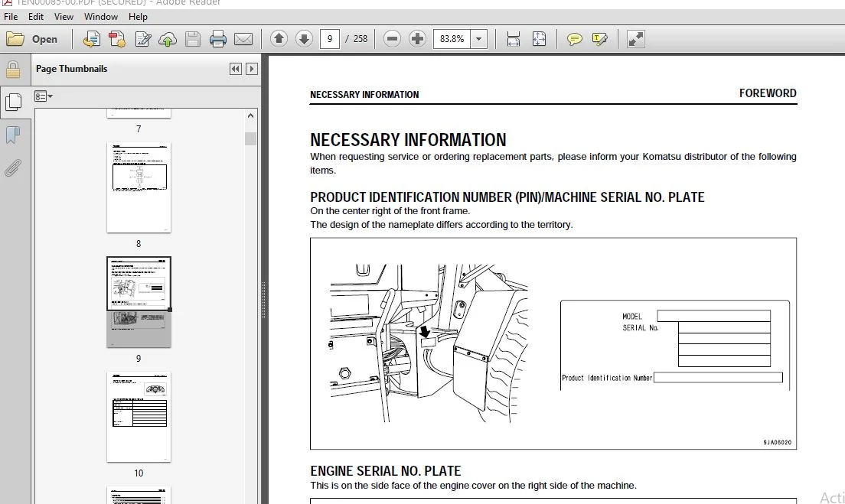Click the thumbnails scrollbar handle
The image size is (845, 504).
pyautogui.click(x=250, y=139)
